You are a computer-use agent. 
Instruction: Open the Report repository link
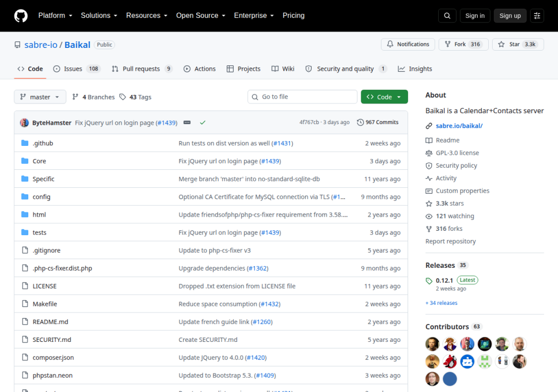tap(451, 241)
